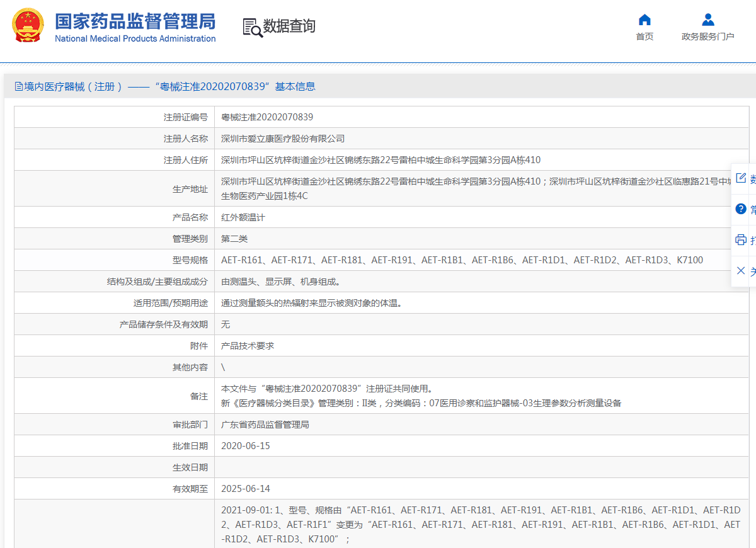Click the question mark help icon
The height and width of the screenshot is (548, 756).
741,208
